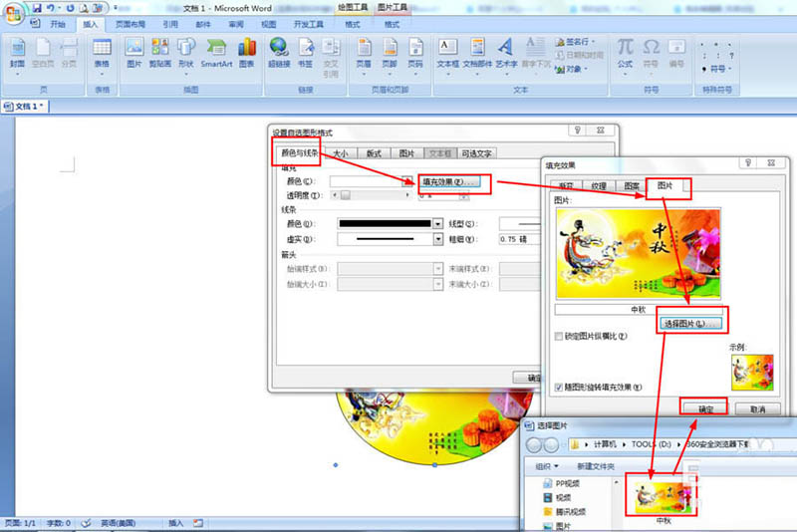Click Select Picture (选择图片) button

pos(690,323)
